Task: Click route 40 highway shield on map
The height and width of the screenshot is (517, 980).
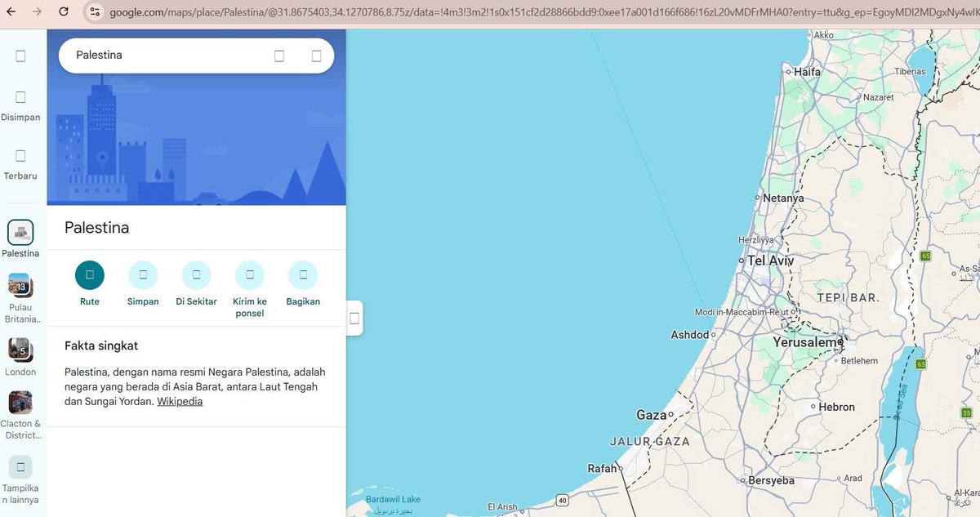Action: click(x=563, y=500)
